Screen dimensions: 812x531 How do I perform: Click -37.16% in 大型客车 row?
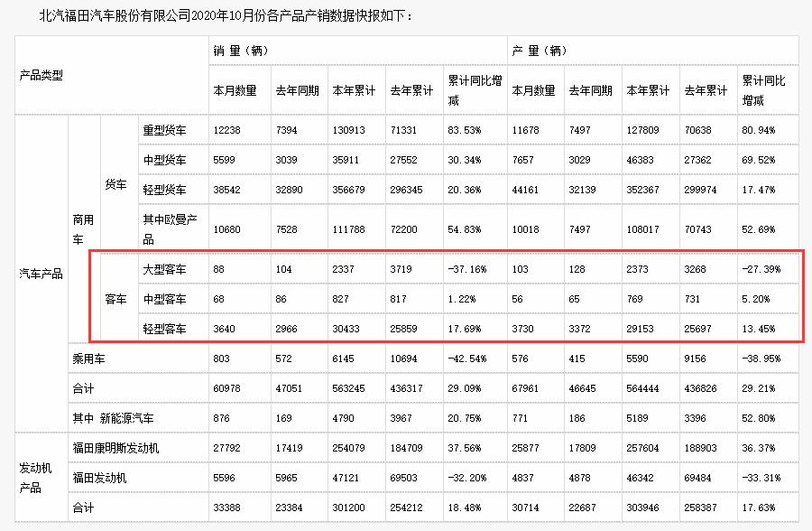[x=467, y=269]
